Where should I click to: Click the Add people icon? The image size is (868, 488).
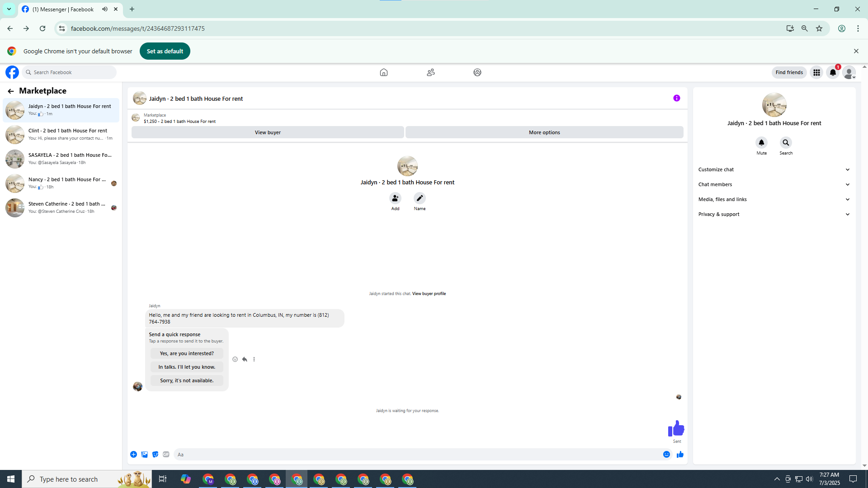(x=395, y=198)
